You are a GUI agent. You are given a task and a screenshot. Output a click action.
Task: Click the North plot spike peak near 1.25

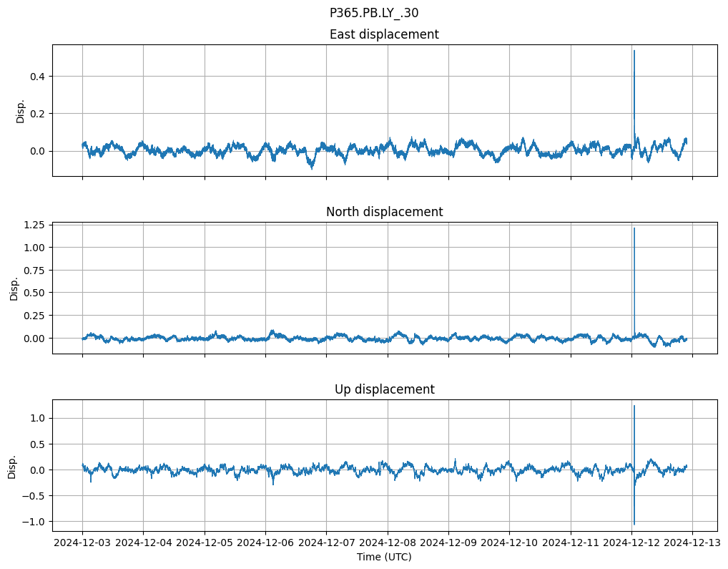[x=634, y=229]
